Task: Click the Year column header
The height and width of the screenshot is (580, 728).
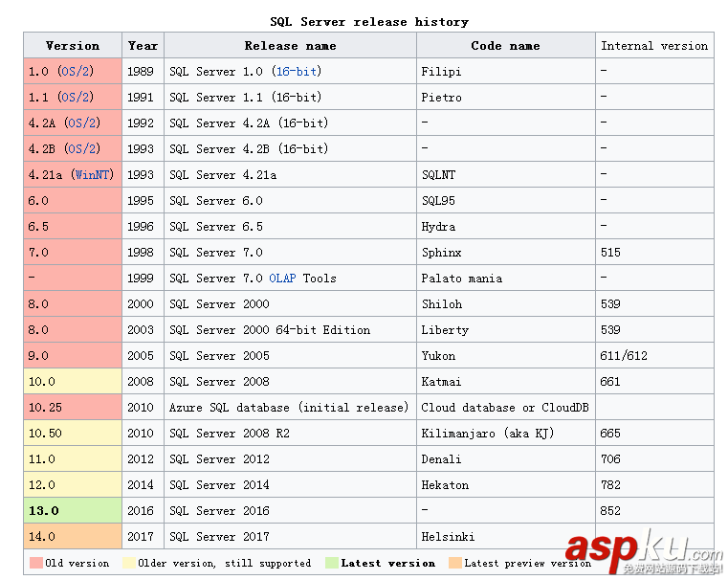Action: coord(143,46)
